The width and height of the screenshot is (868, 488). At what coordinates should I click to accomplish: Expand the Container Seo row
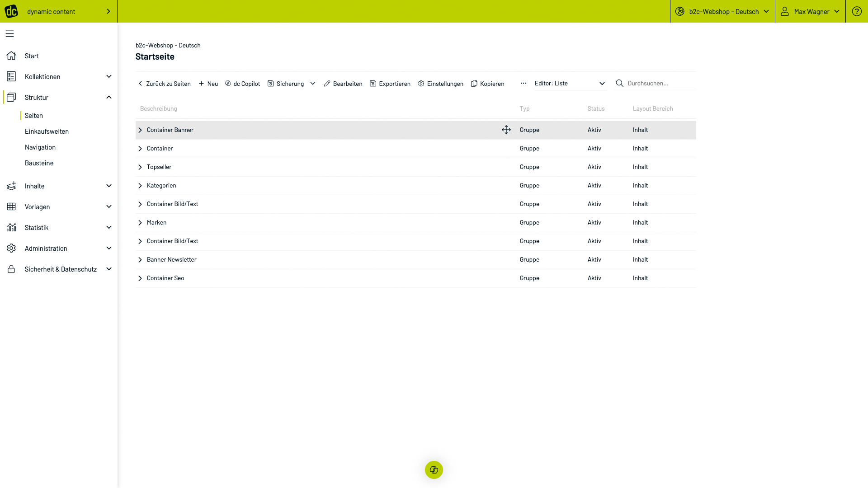(140, 278)
